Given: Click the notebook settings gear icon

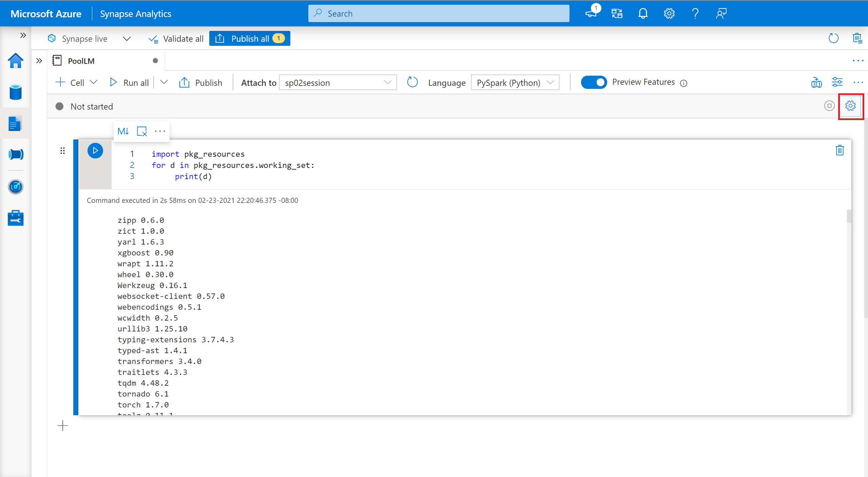Looking at the screenshot, I should [x=850, y=106].
